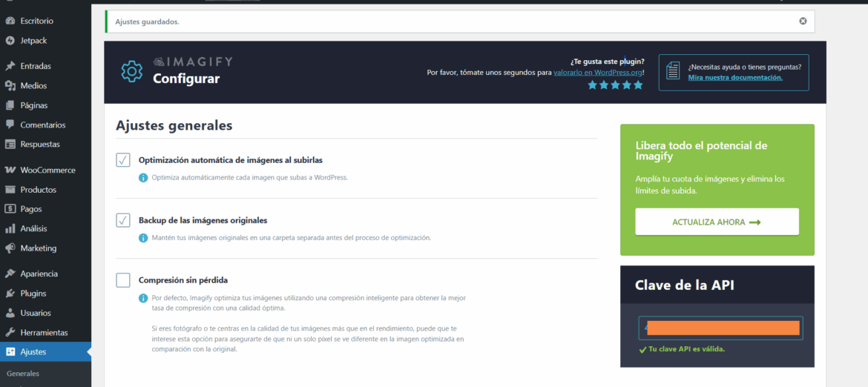Click Libera todo el potencial heading
Image resolution: width=868 pixels, height=387 pixels.
[702, 151]
